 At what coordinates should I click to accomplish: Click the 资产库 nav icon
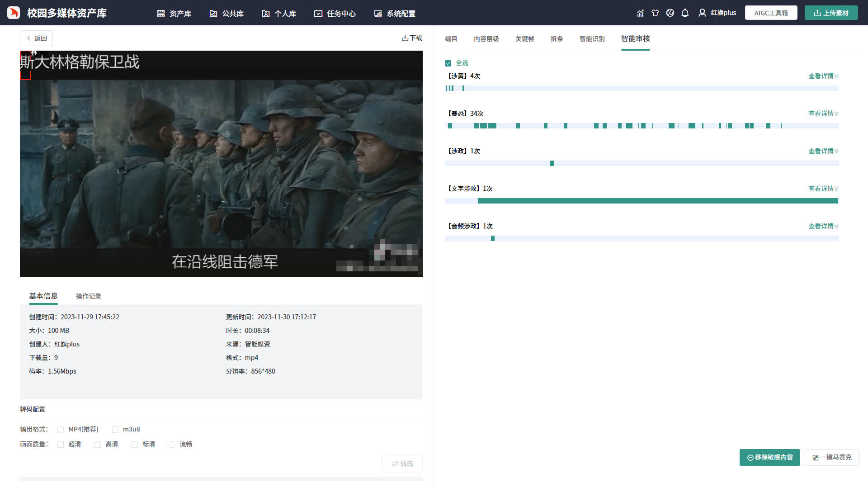pyautogui.click(x=161, y=14)
